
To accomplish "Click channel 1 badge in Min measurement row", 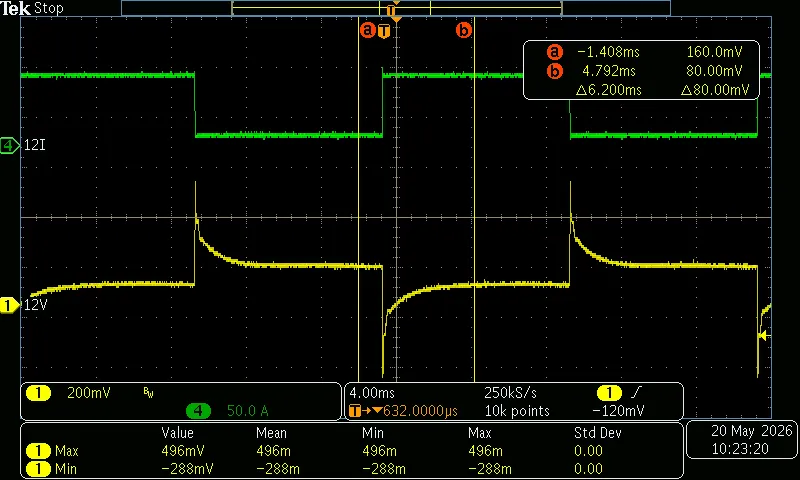I will 38,468.
